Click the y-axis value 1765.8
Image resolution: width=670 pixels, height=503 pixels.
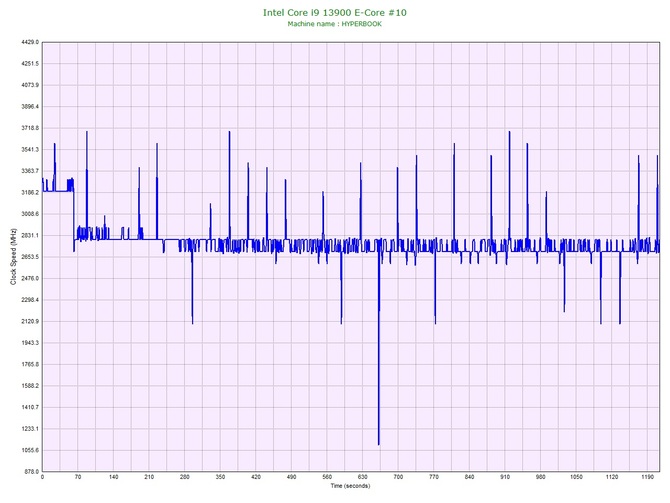(x=30, y=365)
